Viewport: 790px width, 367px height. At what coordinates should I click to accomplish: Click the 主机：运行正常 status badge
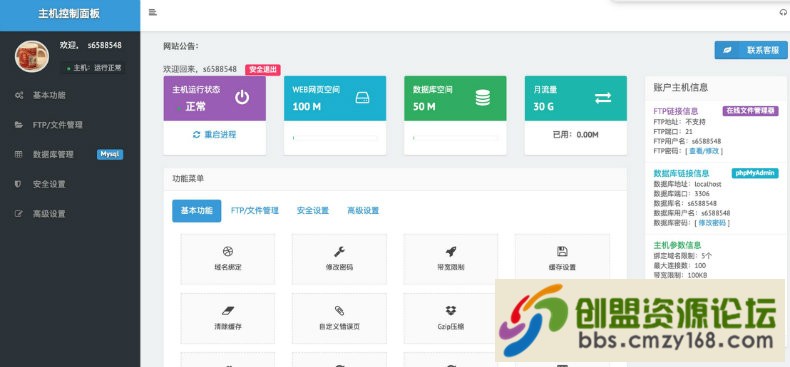click(94, 68)
